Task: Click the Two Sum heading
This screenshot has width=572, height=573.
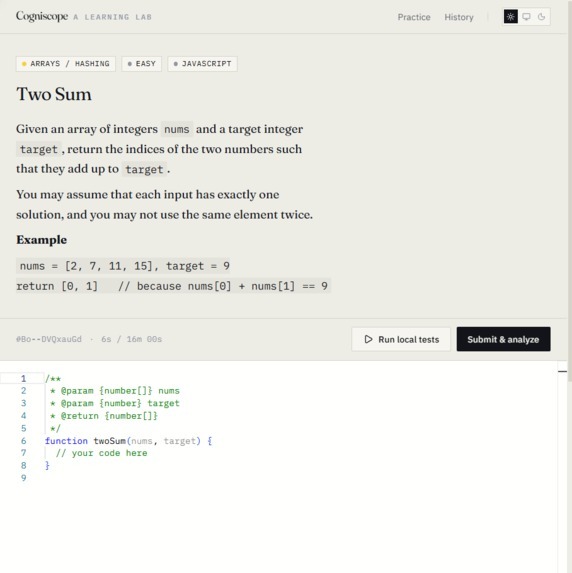Action: (x=54, y=94)
